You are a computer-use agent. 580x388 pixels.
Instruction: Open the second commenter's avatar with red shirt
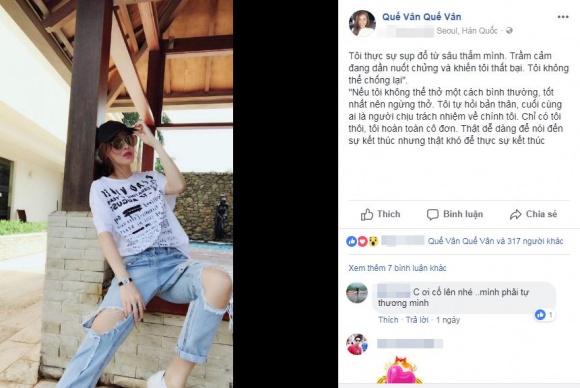[x=357, y=344]
